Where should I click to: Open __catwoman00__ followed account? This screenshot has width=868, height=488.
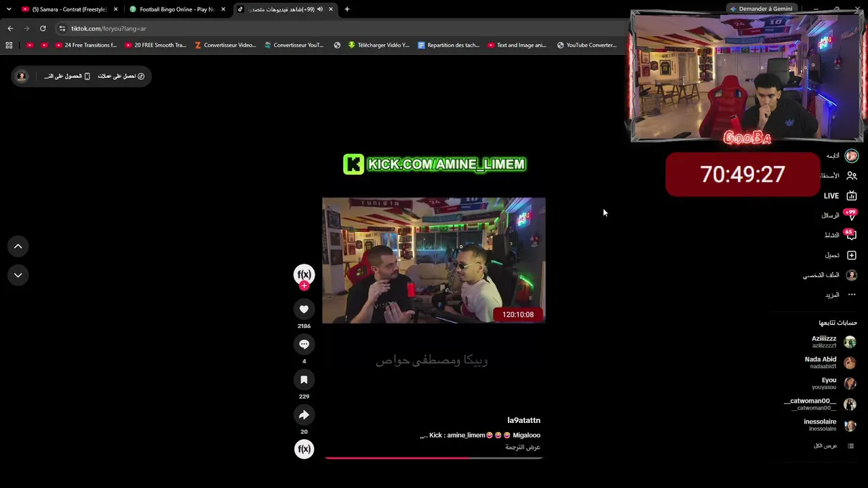[x=820, y=405]
